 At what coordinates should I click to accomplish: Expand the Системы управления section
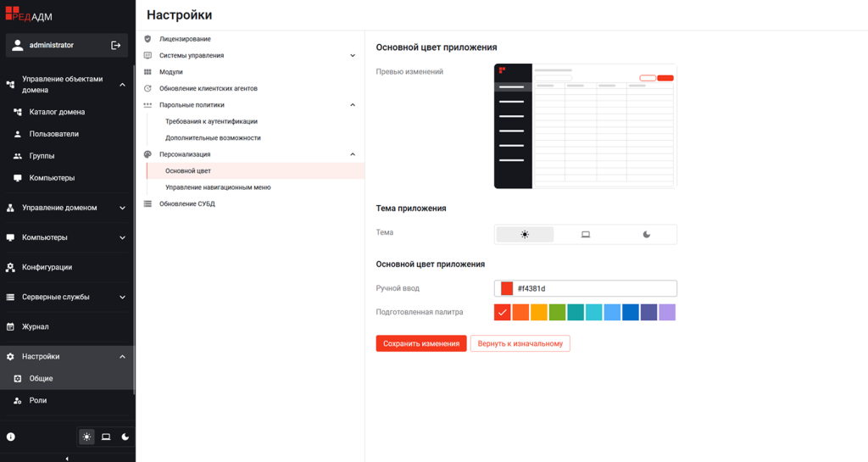click(x=353, y=56)
